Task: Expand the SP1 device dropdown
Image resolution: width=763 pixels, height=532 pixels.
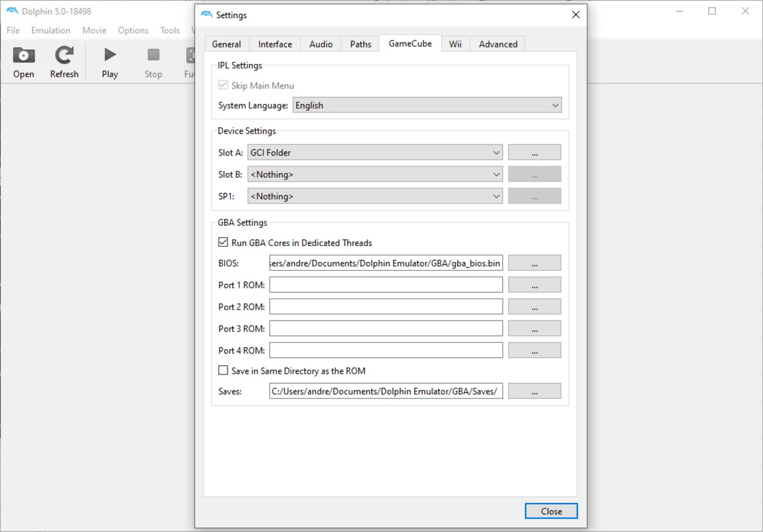Action: pos(375,197)
